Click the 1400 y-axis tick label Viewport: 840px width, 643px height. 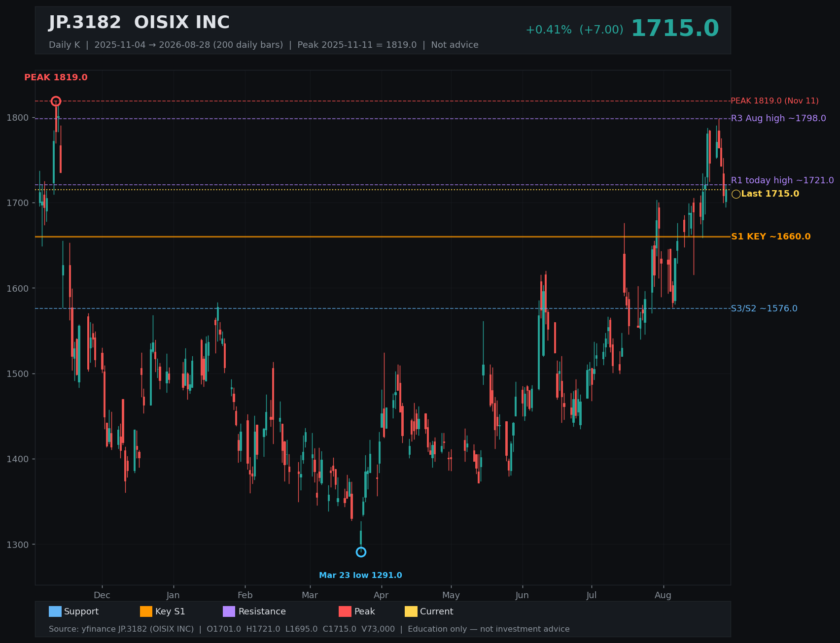click(18, 459)
